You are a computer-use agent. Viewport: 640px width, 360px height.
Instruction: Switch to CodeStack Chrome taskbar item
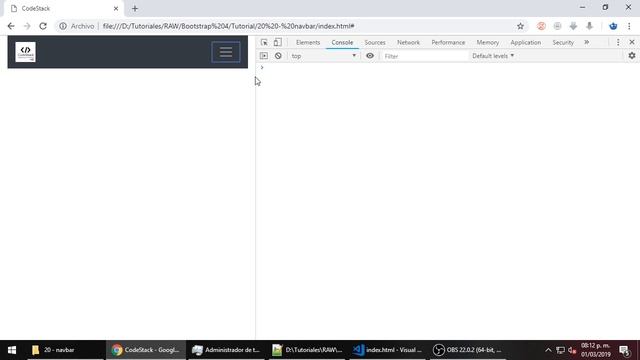pos(146,350)
